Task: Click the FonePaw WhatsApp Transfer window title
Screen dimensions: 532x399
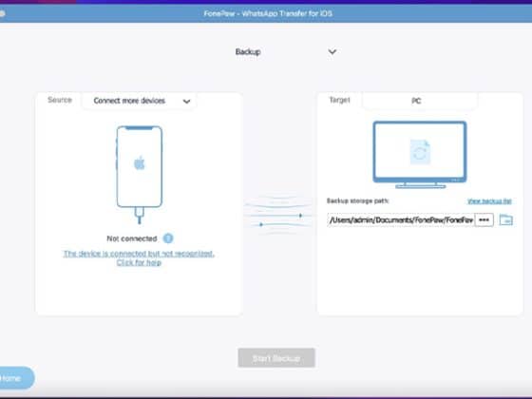Action: (x=268, y=13)
